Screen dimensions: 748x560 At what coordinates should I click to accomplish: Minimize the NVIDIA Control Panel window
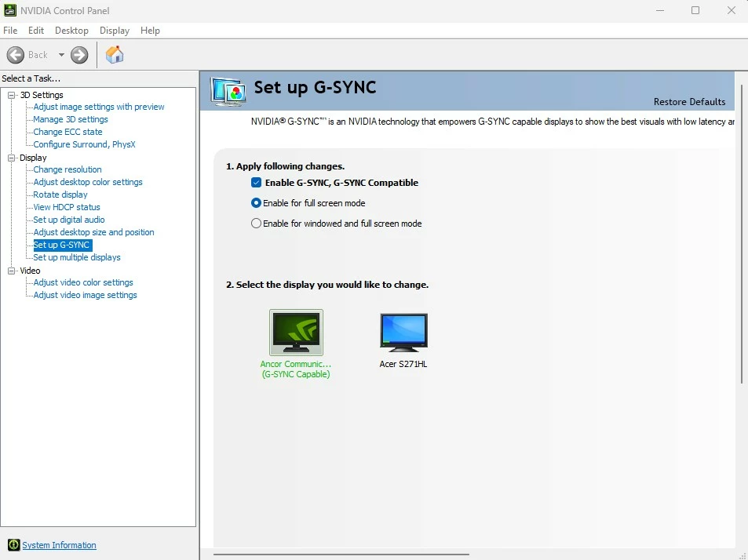[x=660, y=10]
